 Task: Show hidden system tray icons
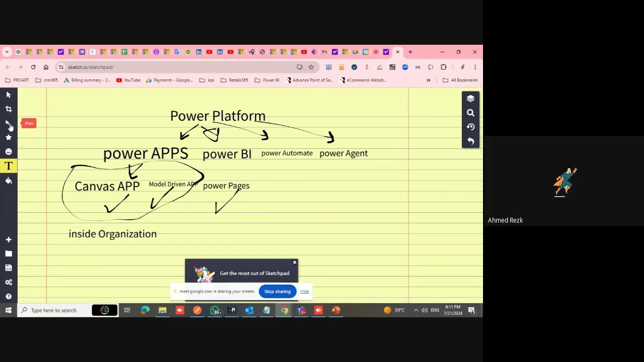[416, 310]
